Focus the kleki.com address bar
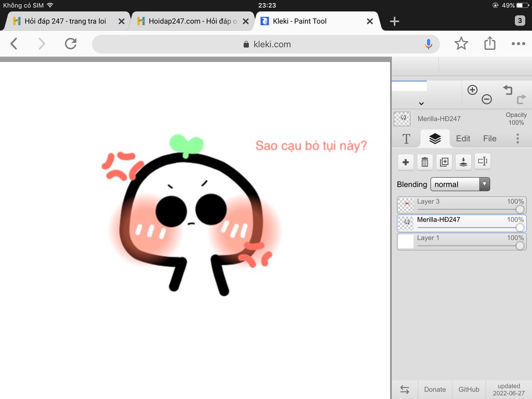This screenshot has width=532, height=399. pyautogui.click(x=266, y=44)
